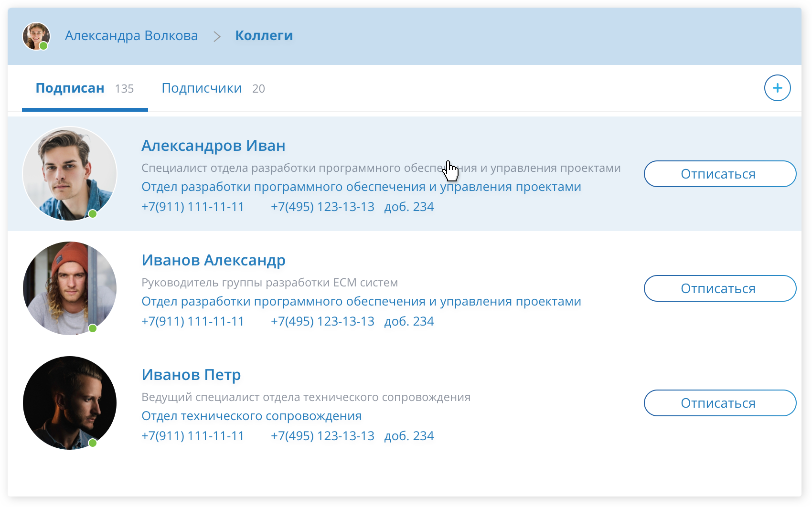Click the plus icon to add a colleague
Screen dimensions: 812x507
(778, 88)
